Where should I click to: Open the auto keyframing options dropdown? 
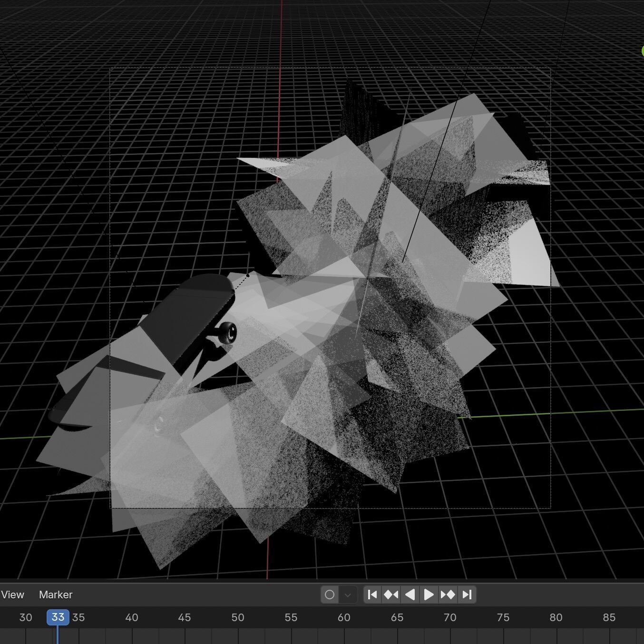tap(348, 595)
